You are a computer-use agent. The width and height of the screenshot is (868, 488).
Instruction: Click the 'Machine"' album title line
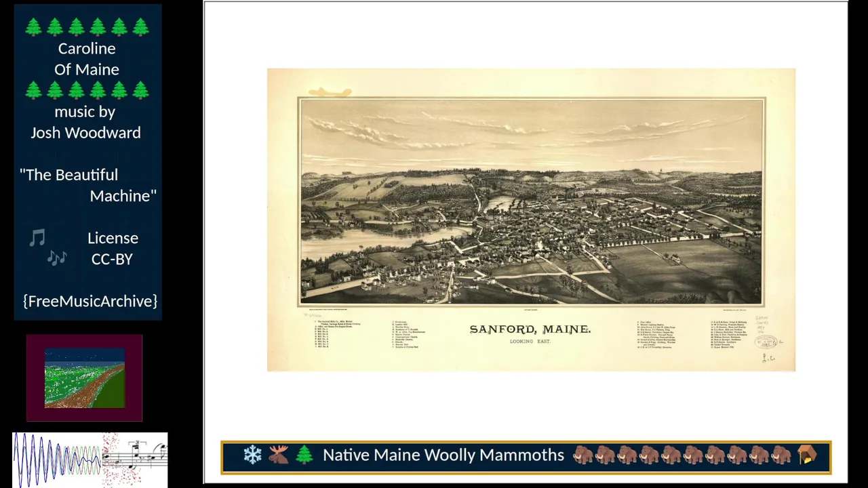pyautogui.click(x=123, y=196)
